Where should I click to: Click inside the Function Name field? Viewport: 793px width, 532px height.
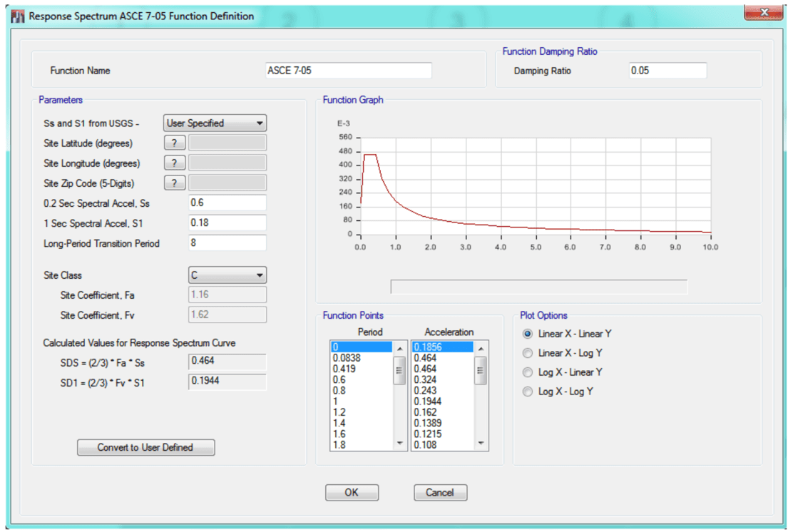pos(348,70)
